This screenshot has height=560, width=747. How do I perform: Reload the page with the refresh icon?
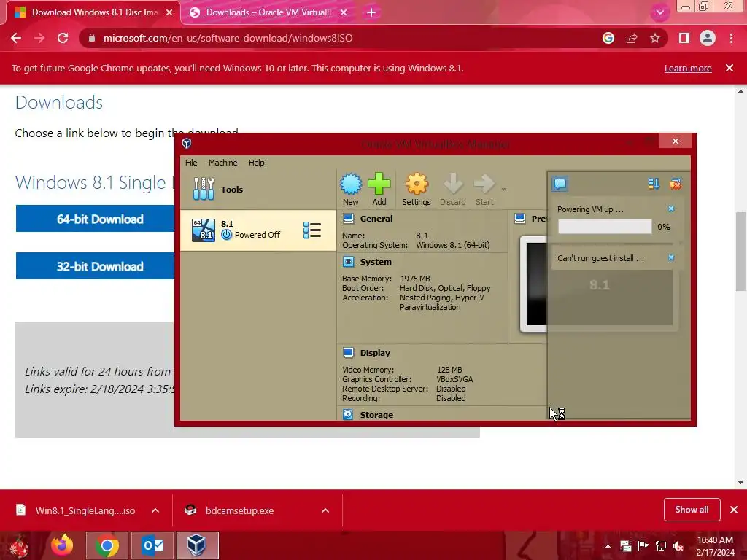[x=63, y=38]
